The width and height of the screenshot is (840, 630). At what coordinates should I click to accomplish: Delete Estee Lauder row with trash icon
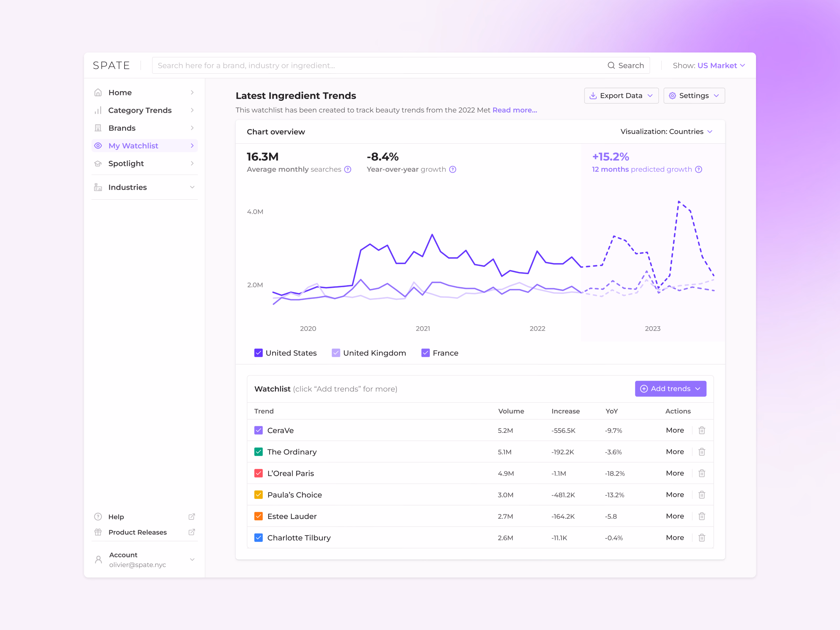click(702, 516)
